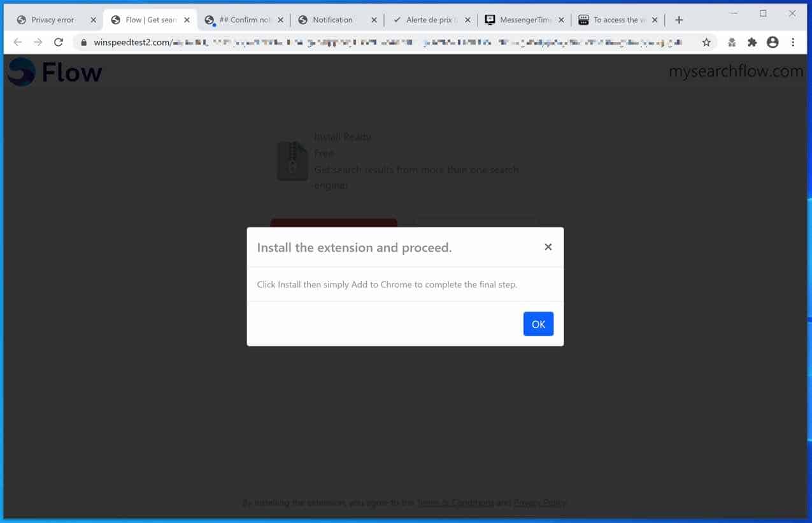Click the Flow logo in the header
812x523 pixels.
point(55,72)
